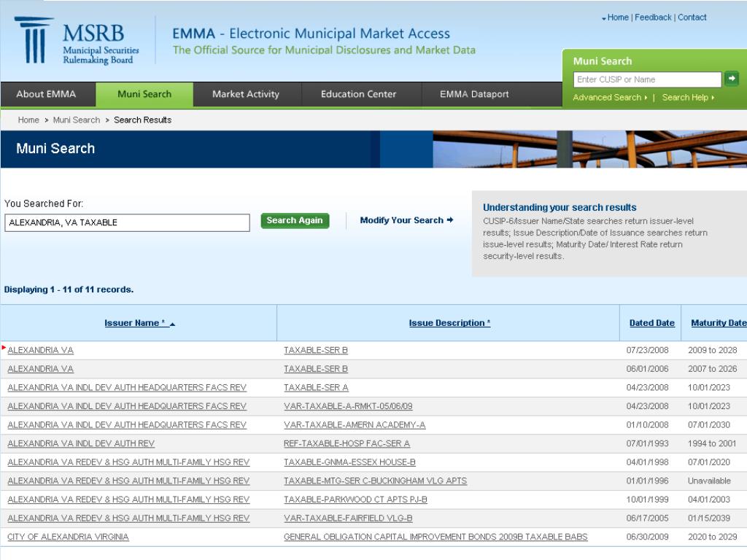Sort results by Dated Date column
The image size is (747, 560).
[651, 323]
